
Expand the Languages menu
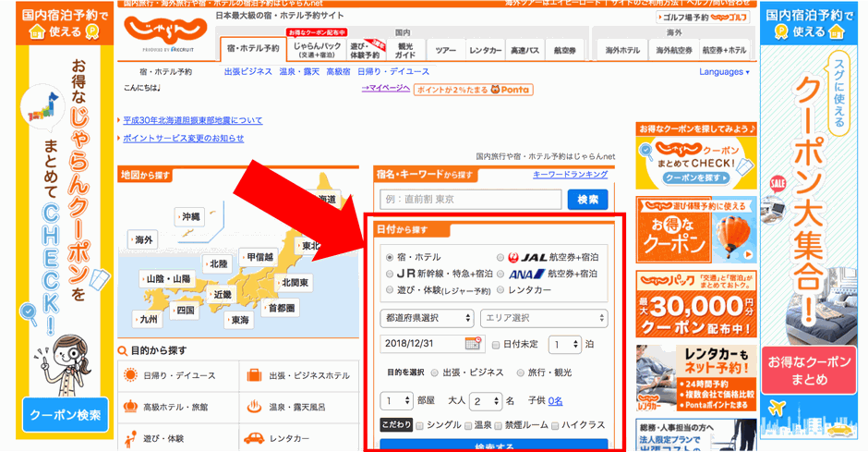pos(724,72)
